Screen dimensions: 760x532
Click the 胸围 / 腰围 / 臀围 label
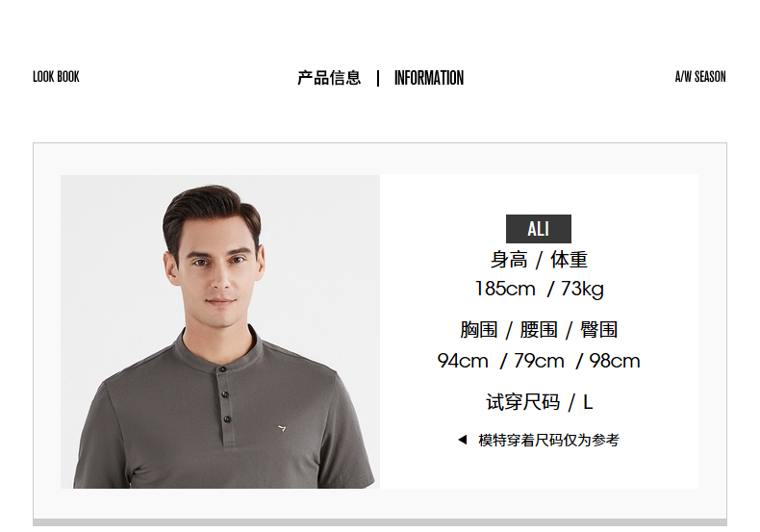(x=539, y=330)
